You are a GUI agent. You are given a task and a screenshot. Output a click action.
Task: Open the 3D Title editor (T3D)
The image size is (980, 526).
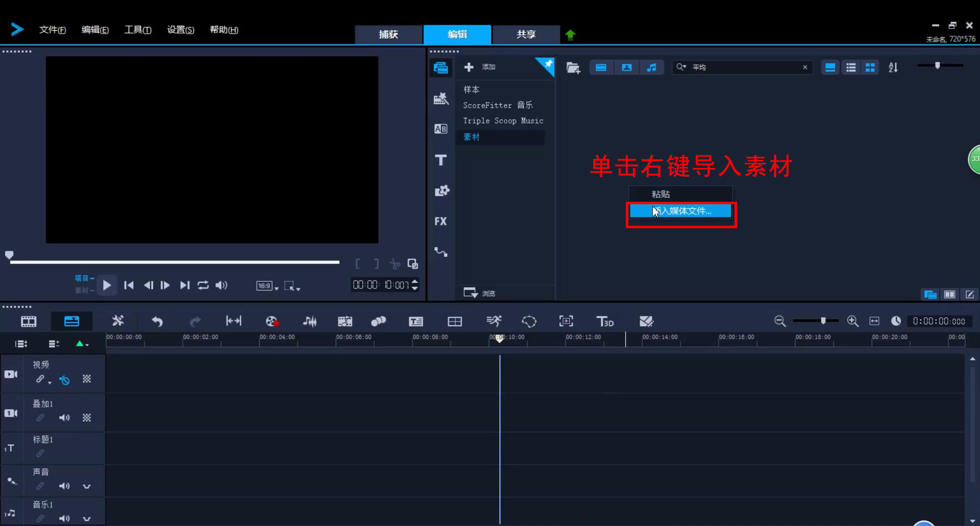(605, 321)
